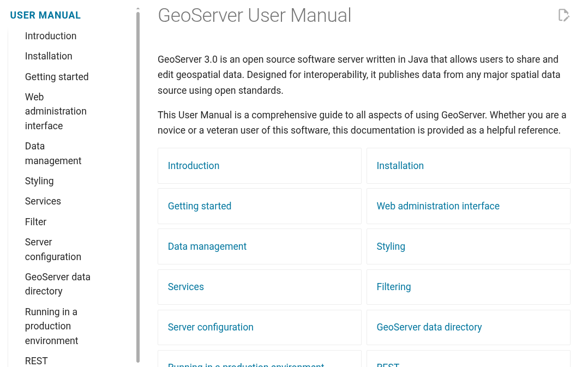Open the Getting started card
This screenshot has width=588, height=367.
pos(200,206)
